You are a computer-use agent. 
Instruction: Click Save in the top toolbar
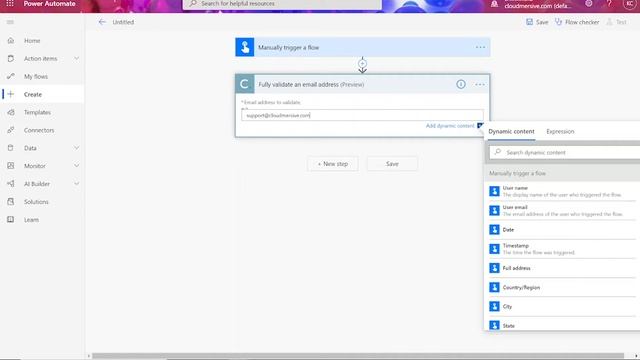[x=537, y=22]
